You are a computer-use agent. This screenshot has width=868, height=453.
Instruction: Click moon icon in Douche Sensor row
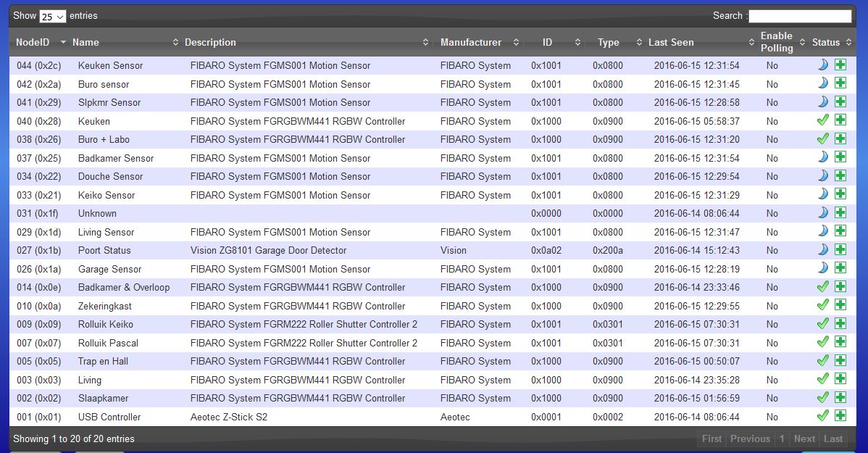click(x=823, y=175)
